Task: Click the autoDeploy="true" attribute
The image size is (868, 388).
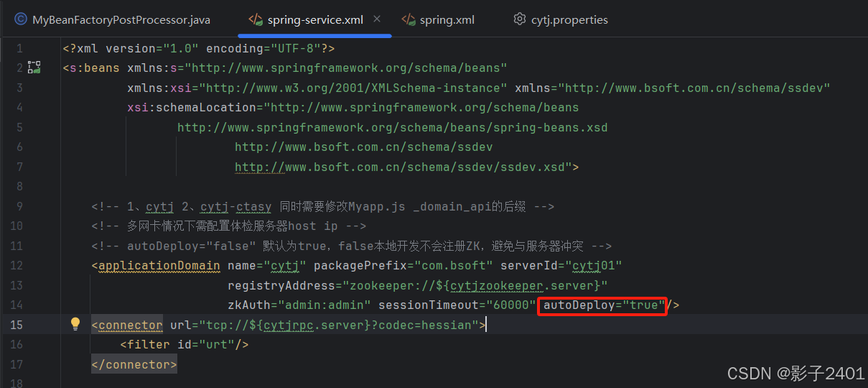Action: [604, 305]
